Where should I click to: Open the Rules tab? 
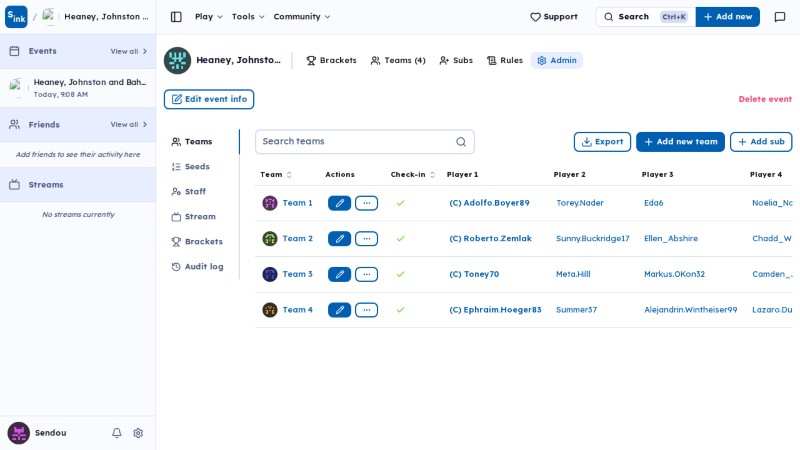point(505,60)
